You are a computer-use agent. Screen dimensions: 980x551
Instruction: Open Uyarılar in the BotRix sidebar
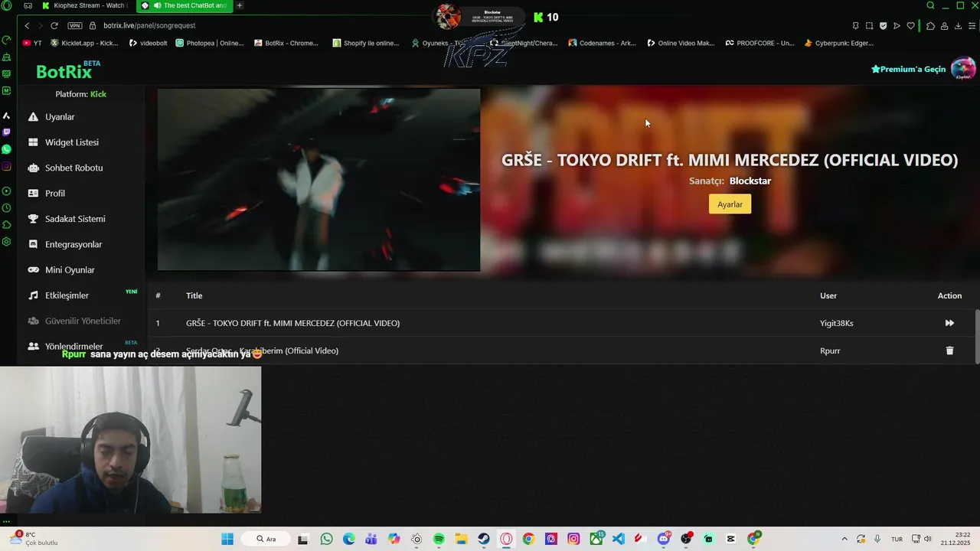[52, 117]
